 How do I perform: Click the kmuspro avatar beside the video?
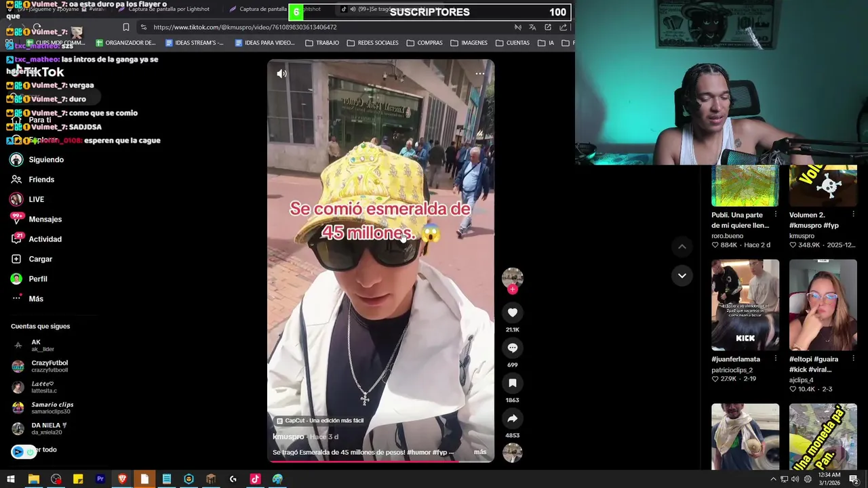pyautogui.click(x=512, y=277)
